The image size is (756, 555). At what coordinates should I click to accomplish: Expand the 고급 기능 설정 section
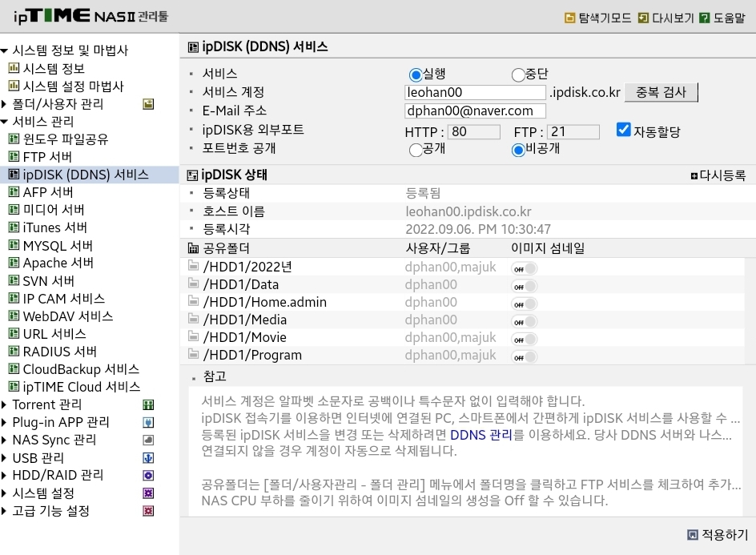tap(4, 511)
